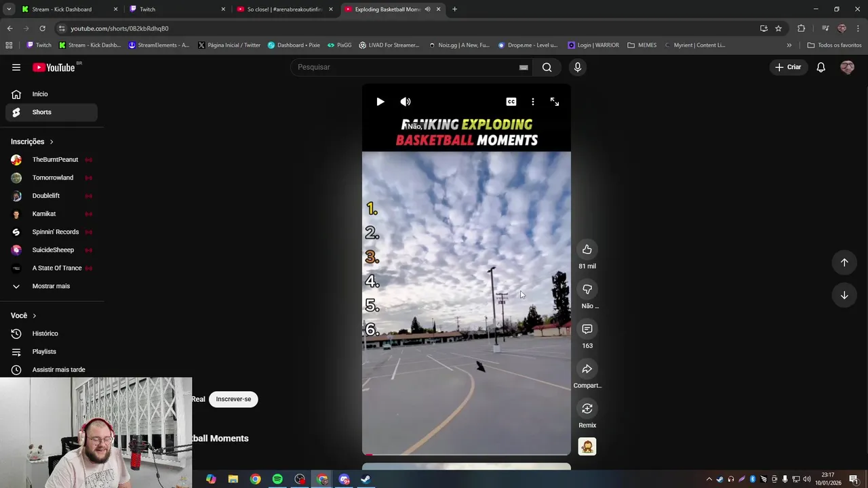Viewport: 868px width, 488px height.
Task: Open the comments with 163 count
Action: (x=587, y=329)
